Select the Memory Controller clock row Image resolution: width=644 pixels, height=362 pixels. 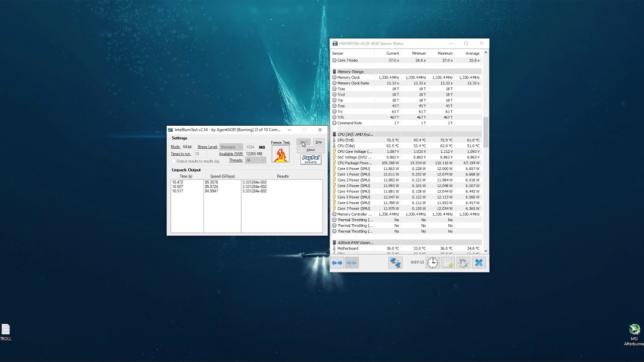point(407,214)
